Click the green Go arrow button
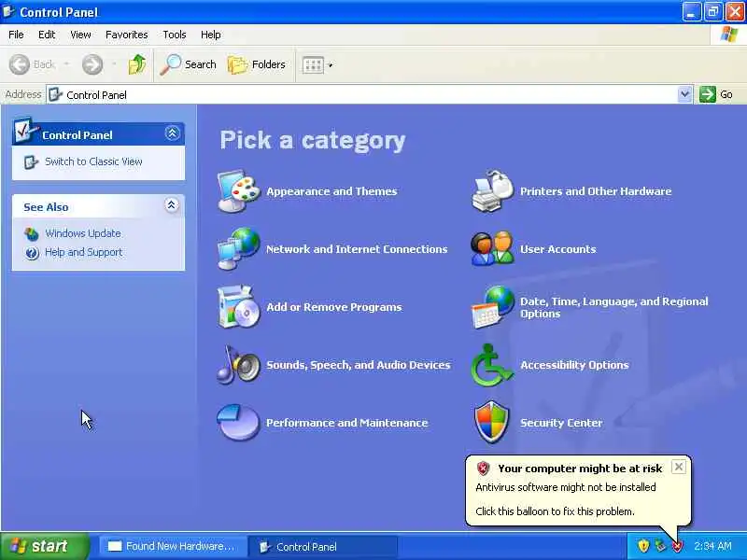The width and height of the screenshot is (747, 560). (x=708, y=94)
